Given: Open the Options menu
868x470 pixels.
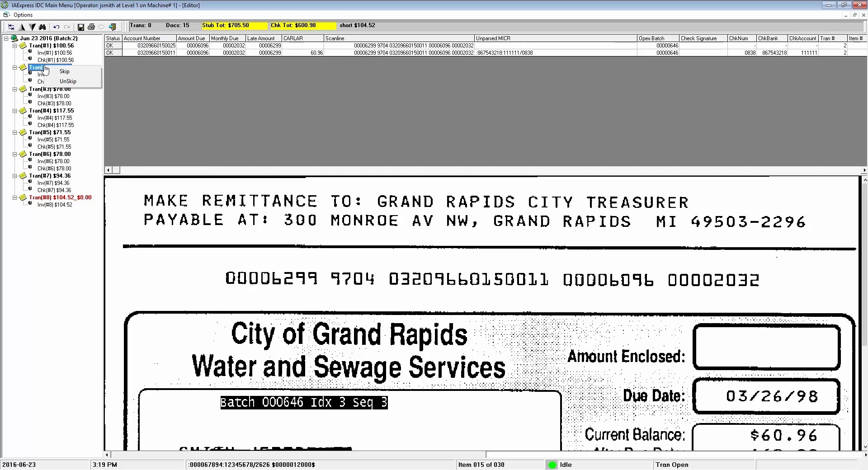Looking at the screenshot, I should (x=23, y=15).
